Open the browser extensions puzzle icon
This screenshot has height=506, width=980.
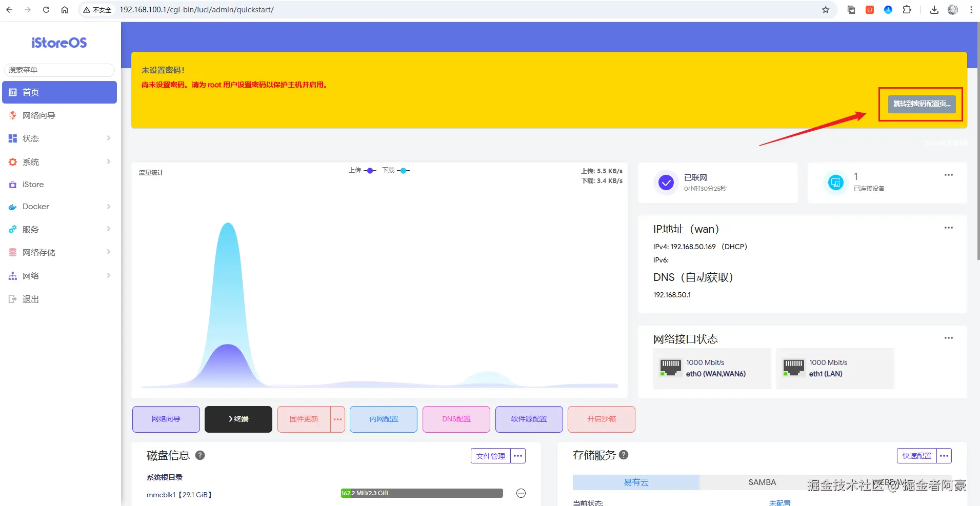907,10
